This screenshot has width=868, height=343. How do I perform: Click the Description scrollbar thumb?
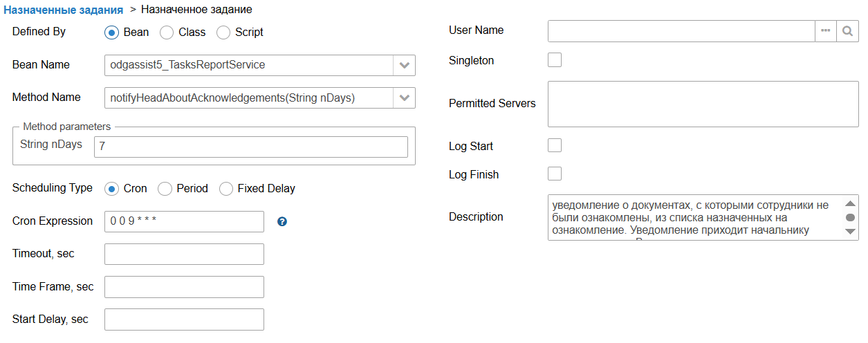point(850,217)
